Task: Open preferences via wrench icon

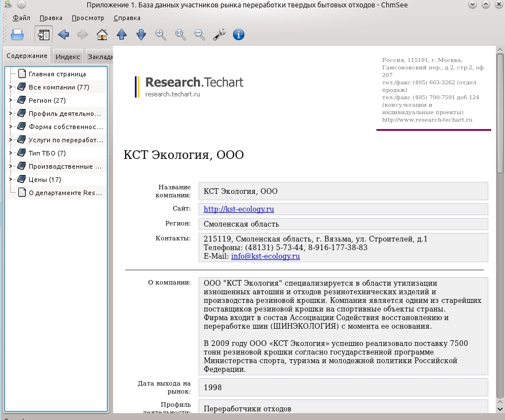Action: click(219, 34)
